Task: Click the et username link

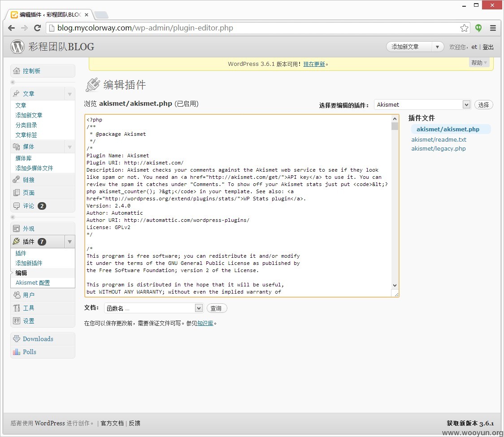Action: tap(474, 47)
